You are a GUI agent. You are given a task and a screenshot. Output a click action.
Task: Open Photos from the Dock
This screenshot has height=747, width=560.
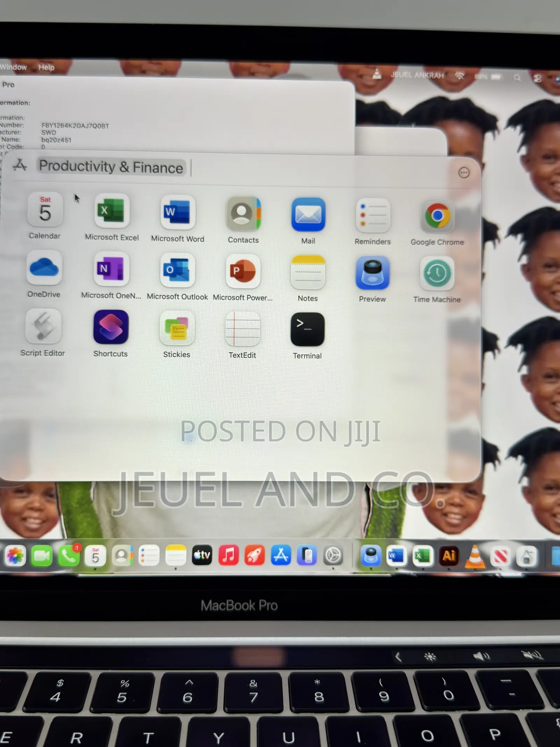(x=15, y=556)
